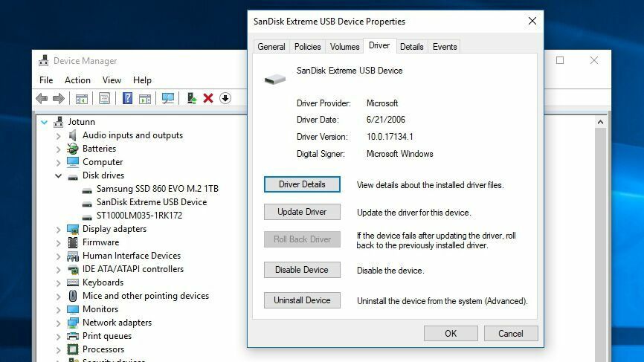Click the Show/Hide console tree toolbar icon

(x=81, y=99)
